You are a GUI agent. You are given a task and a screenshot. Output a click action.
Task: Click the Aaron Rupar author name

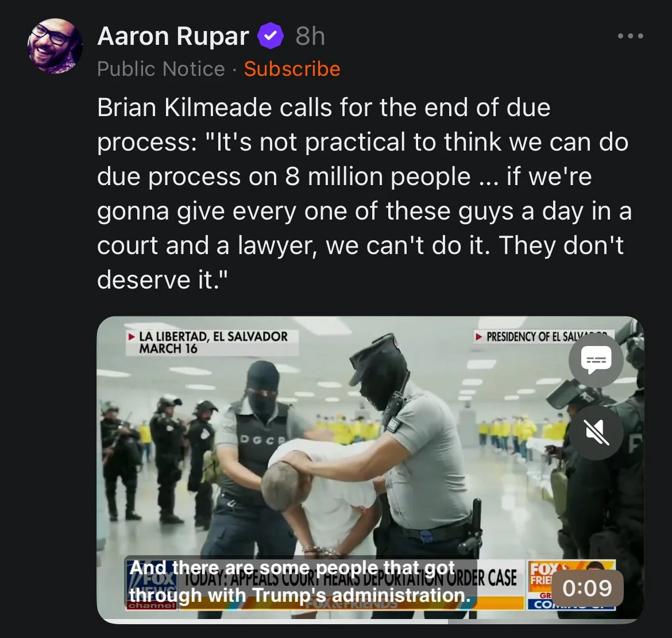[x=173, y=36]
